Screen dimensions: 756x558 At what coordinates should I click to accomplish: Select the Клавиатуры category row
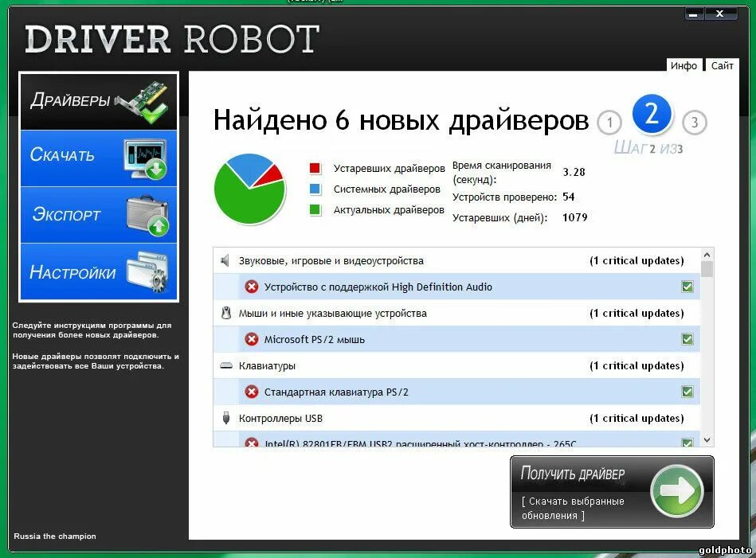pyautogui.click(x=456, y=365)
